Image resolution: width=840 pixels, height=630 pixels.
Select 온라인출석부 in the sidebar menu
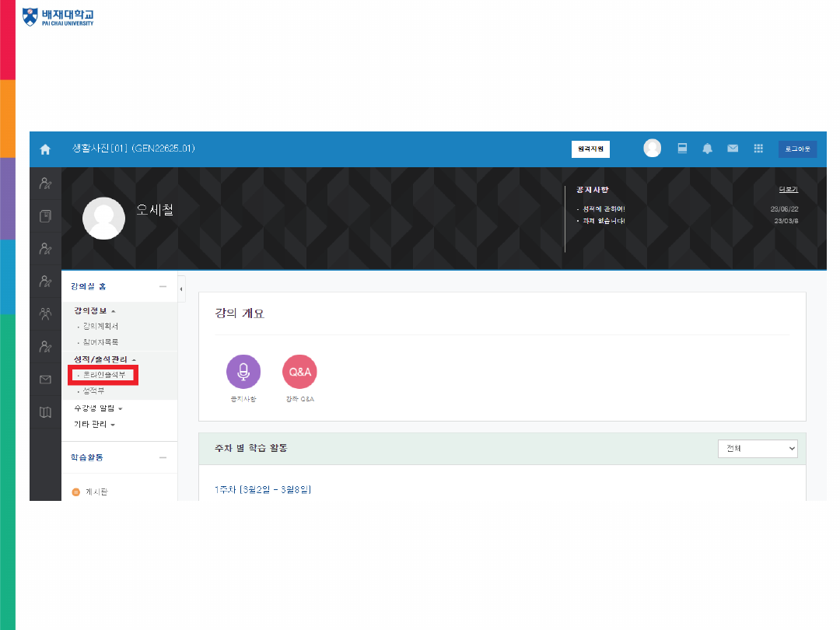tap(103, 375)
